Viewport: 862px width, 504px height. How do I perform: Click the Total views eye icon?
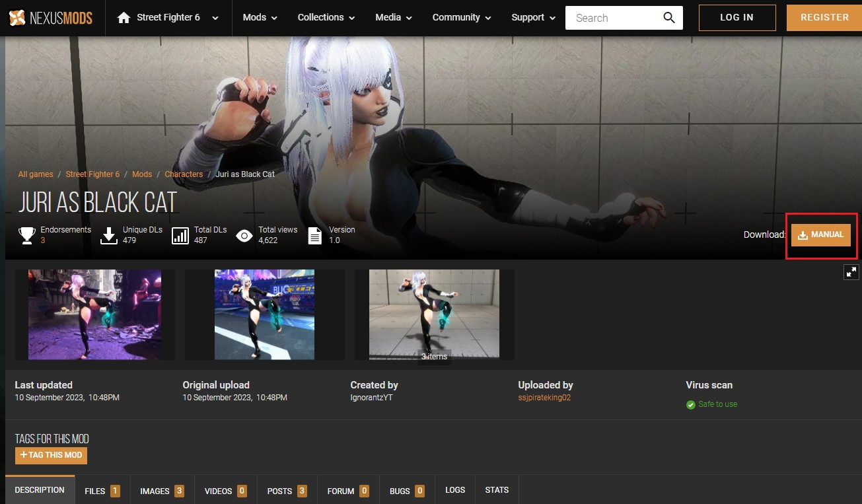point(244,235)
